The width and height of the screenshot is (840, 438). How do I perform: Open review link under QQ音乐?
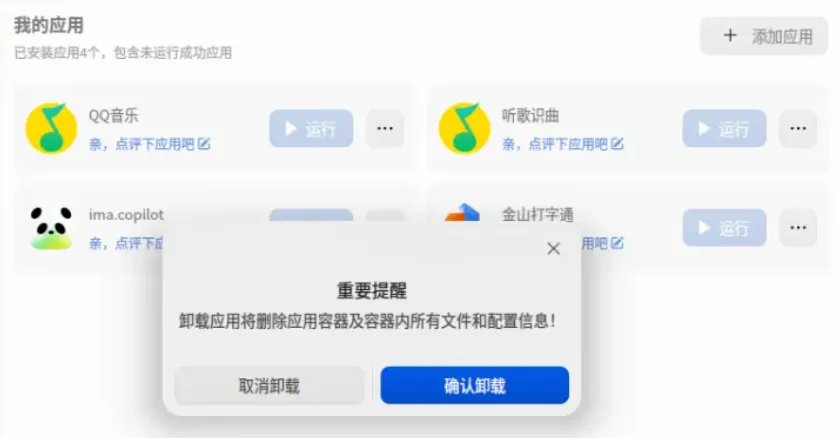click(142, 144)
